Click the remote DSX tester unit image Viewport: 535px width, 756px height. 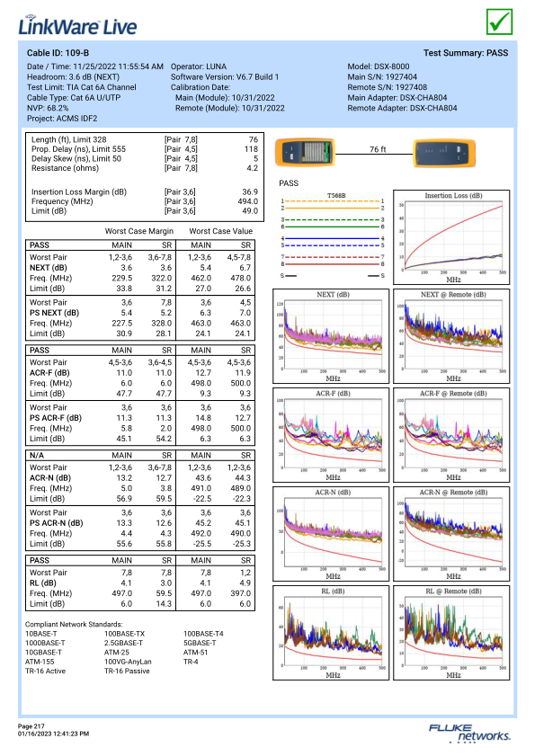point(444,153)
